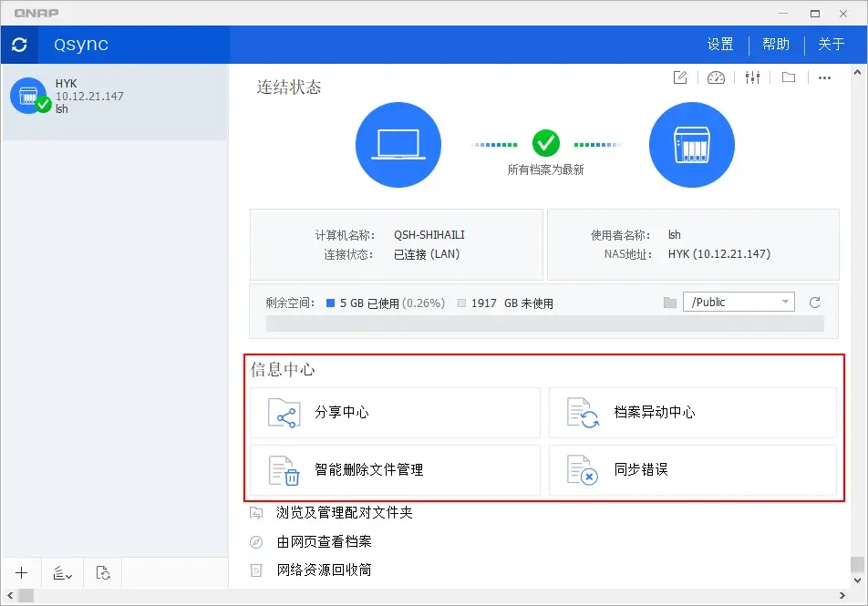Expand the more options ellipsis menu

[824, 78]
